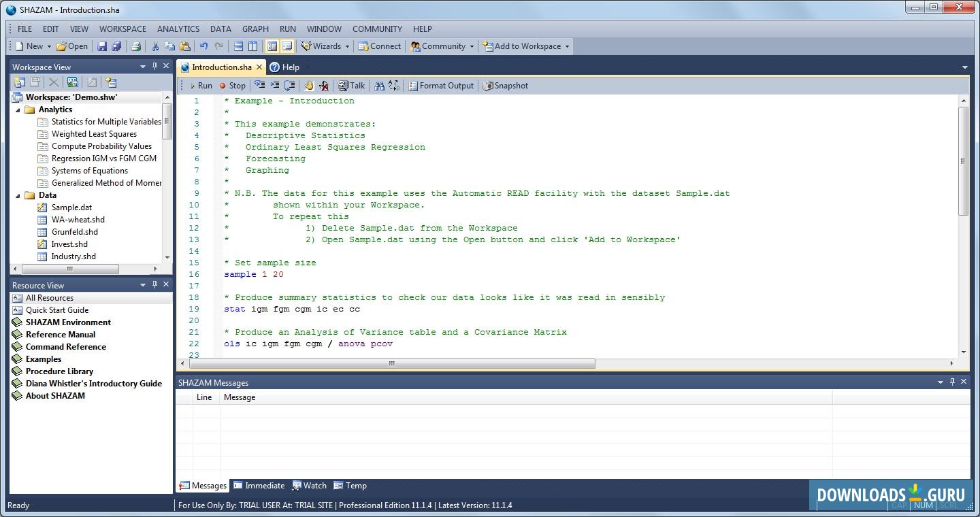Click the third indent icon before the hand
Screen dimensions: 980x517
coord(289,86)
